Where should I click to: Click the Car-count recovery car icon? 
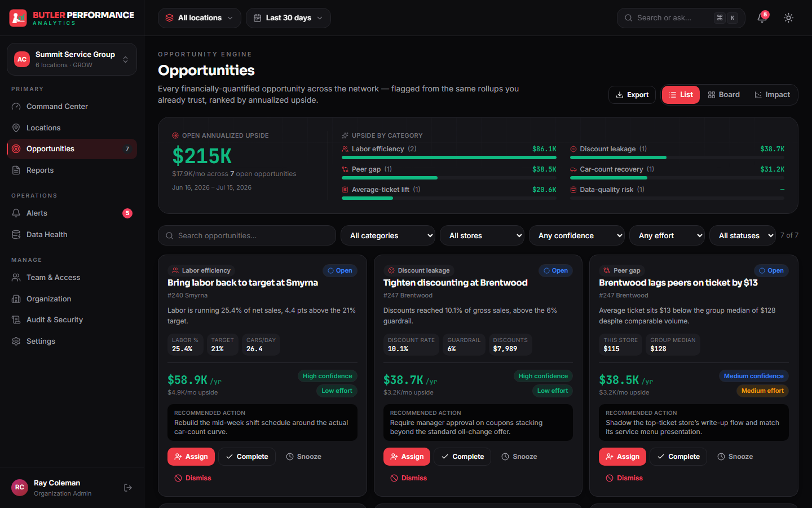coord(573,169)
